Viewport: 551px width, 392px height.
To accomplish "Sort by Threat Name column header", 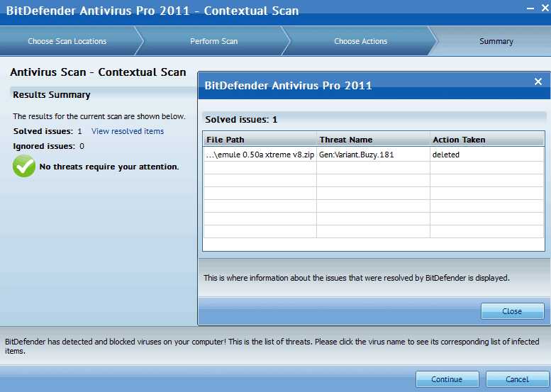I will click(373, 140).
